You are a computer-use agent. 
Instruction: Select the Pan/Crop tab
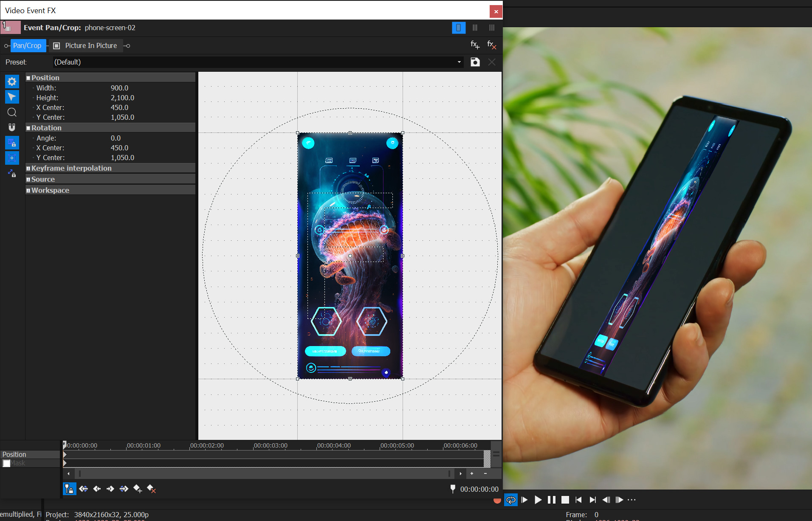pyautogui.click(x=27, y=45)
